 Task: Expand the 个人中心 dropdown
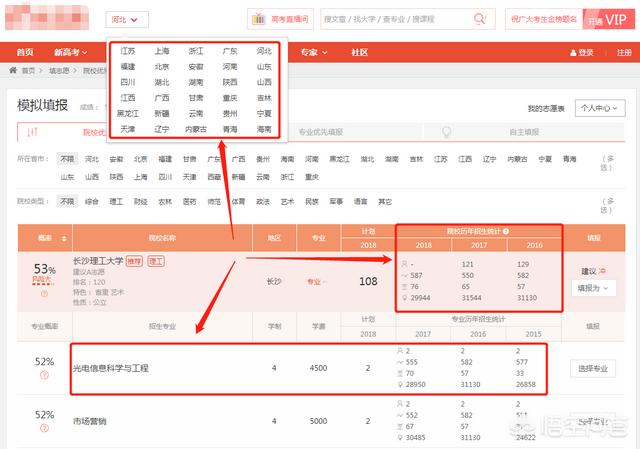(x=600, y=107)
